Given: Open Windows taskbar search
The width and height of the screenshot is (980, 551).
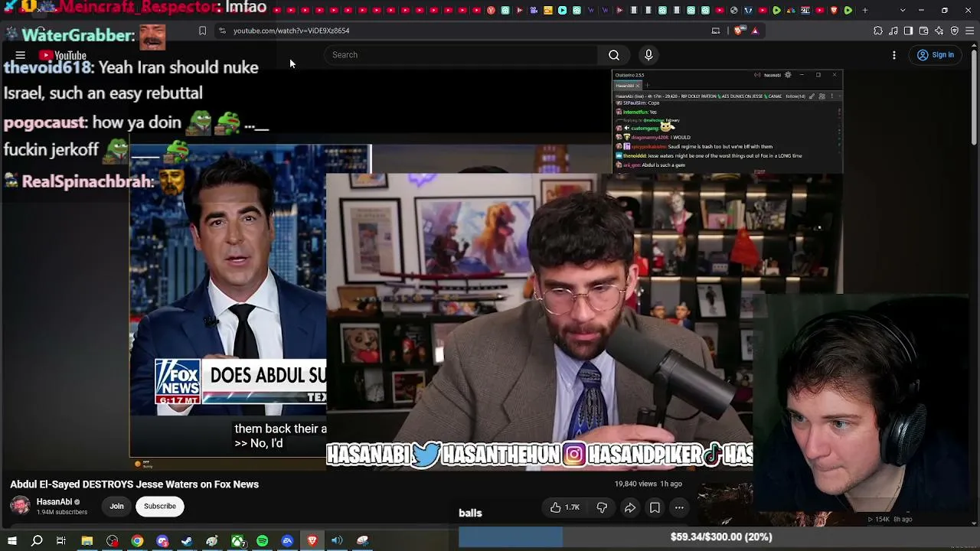Looking at the screenshot, I should coord(37,541).
